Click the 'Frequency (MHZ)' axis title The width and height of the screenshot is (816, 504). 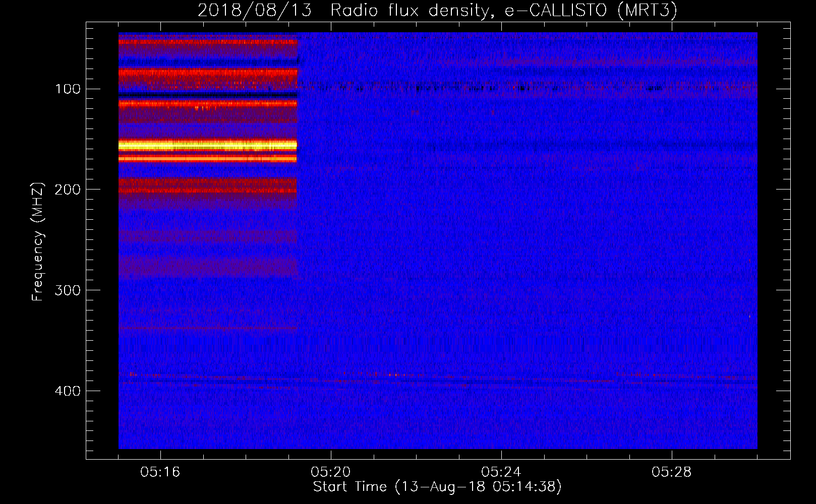tap(38, 241)
